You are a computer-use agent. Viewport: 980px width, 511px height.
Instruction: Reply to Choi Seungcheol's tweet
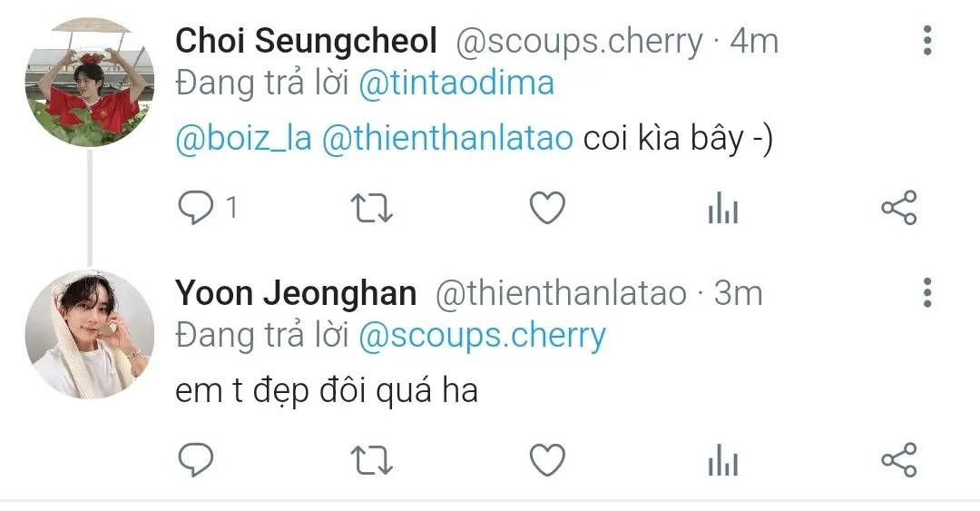click(194, 209)
